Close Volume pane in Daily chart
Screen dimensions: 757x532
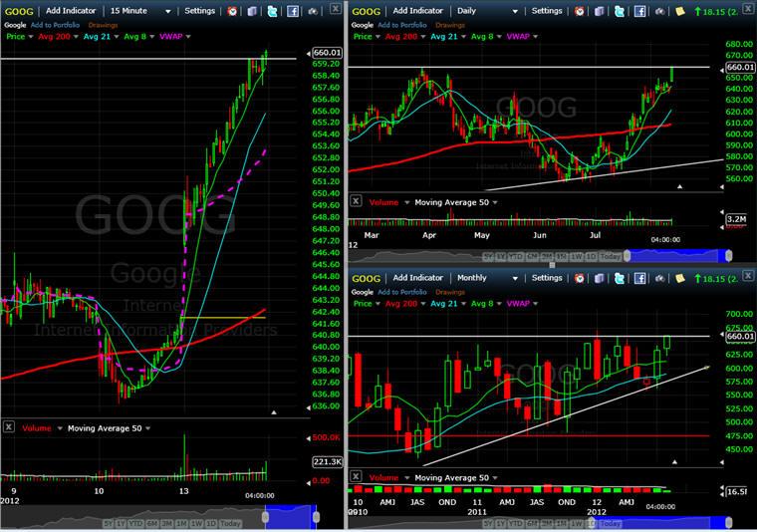[x=356, y=201]
